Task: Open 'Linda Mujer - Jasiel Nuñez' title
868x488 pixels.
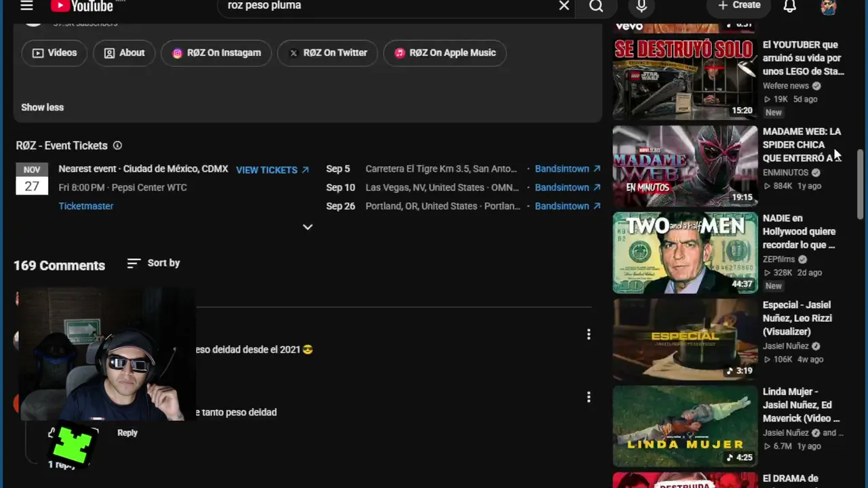Action: coord(802,405)
